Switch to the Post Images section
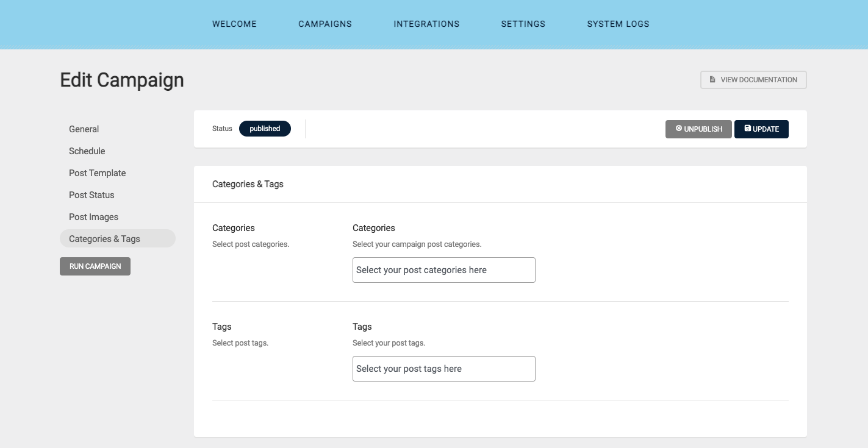Viewport: 868px width, 448px height. 94,217
